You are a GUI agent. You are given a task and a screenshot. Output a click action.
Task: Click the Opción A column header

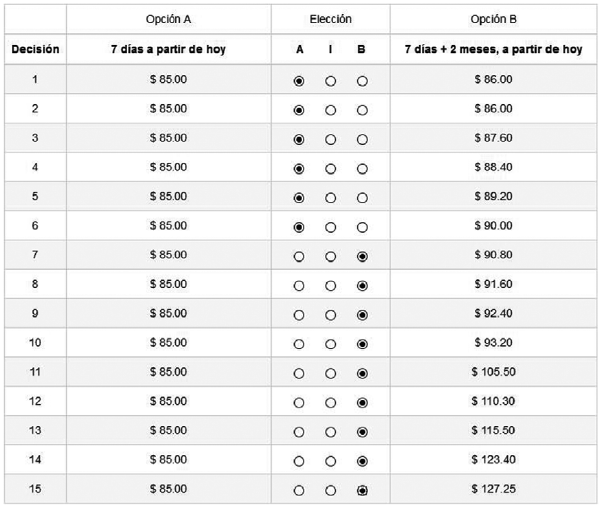[x=168, y=20]
